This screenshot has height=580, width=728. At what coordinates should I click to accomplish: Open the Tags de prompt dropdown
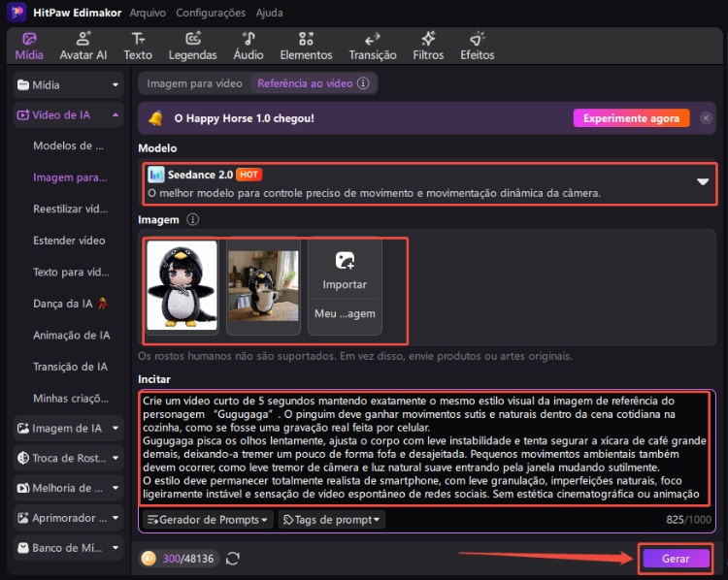[x=332, y=520]
